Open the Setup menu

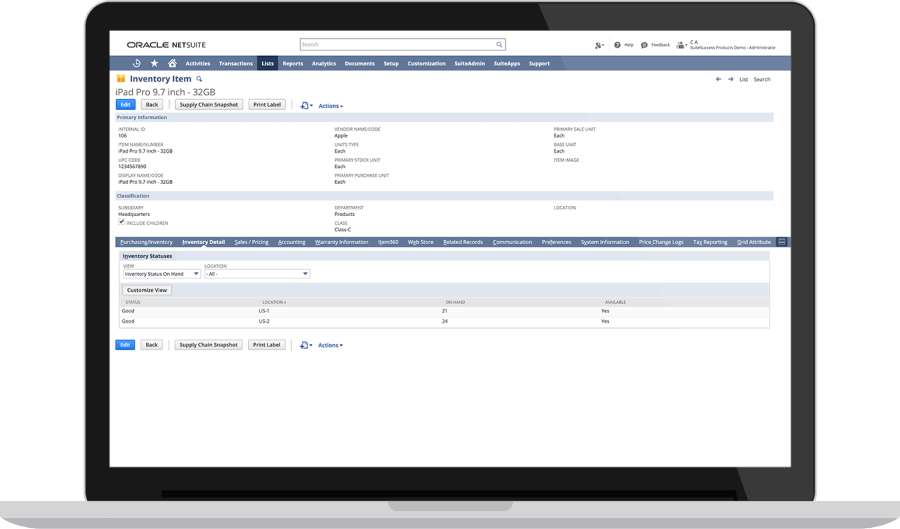pyautogui.click(x=391, y=63)
